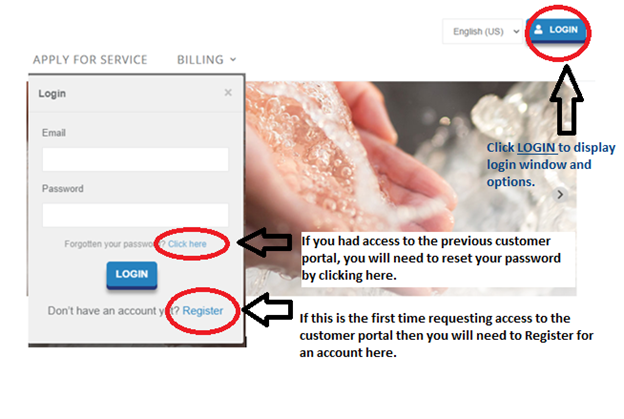Click the user icon in the top LOGIN button
Viewport: 624px width, 419px height.
click(x=538, y=29)
